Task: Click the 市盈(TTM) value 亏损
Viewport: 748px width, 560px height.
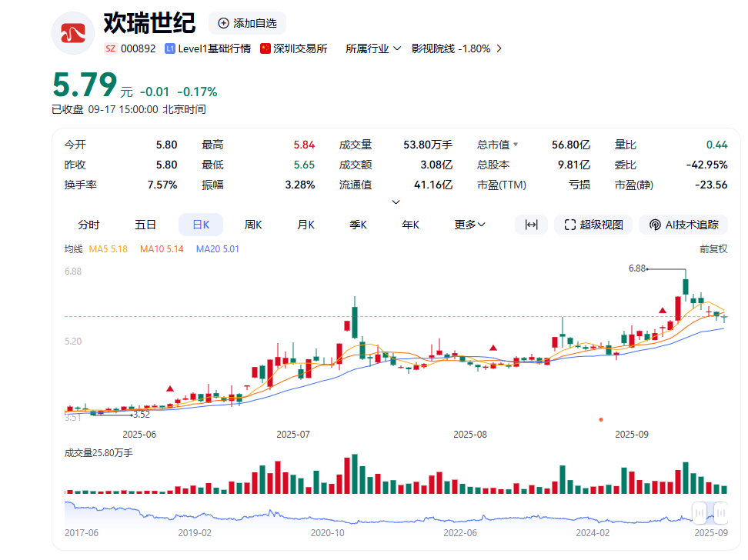Action: pyautogui.click(x=579, y=185)
